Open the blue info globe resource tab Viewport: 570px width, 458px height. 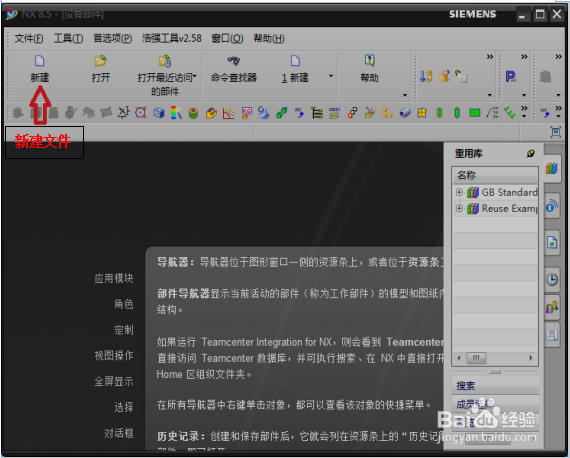(552, 206)
